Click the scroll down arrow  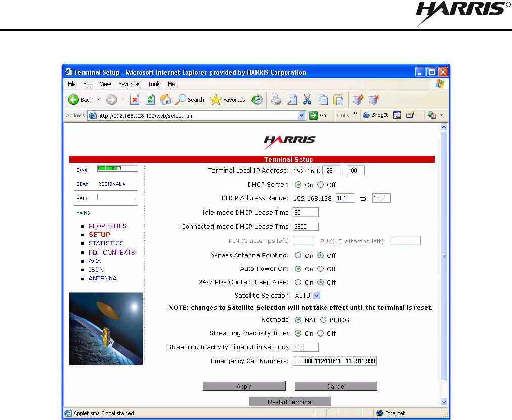click(x=444, y=402)
